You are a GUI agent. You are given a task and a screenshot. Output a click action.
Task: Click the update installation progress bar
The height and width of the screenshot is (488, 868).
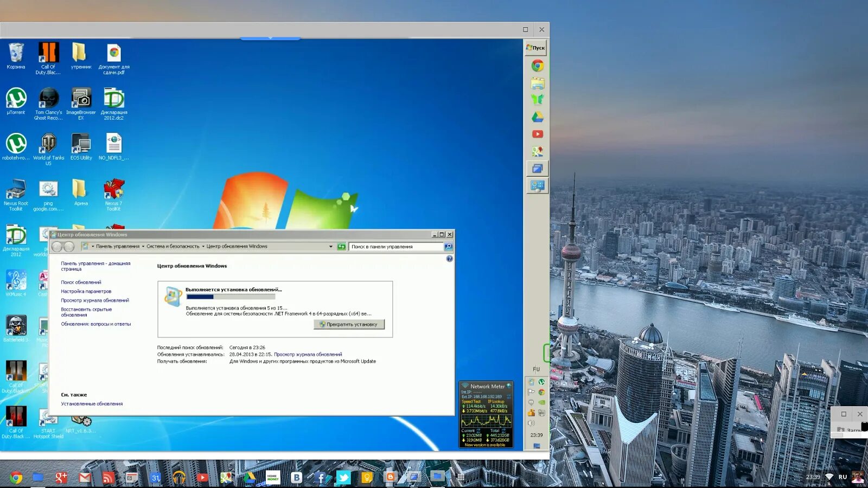point(231,297)
